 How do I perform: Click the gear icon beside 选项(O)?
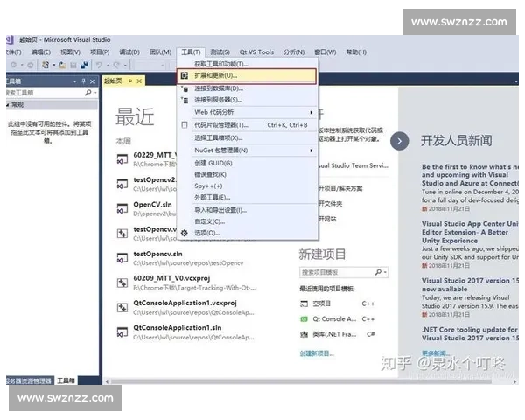tap(185, 233)
